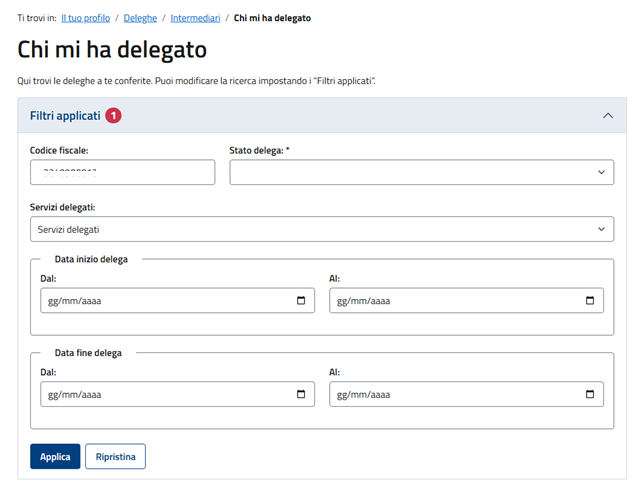Open the Deleghe breadcrumb link
The image size is (642, 486).
(140, 18)
